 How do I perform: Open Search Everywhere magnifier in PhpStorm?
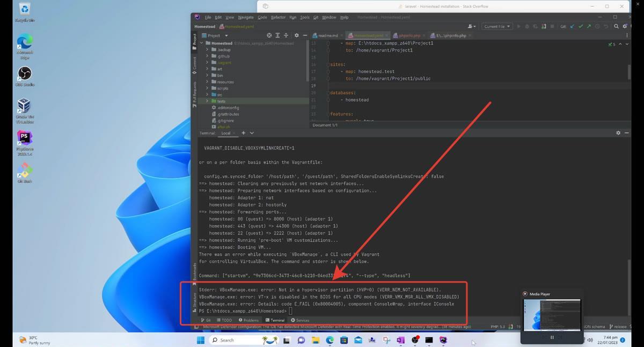[x=617, y=26]
